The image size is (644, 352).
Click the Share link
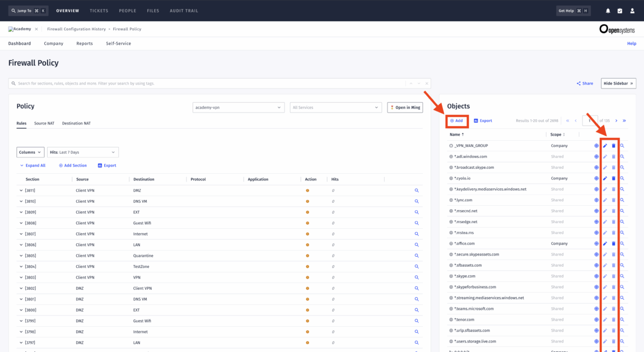[x=585, y=83]
